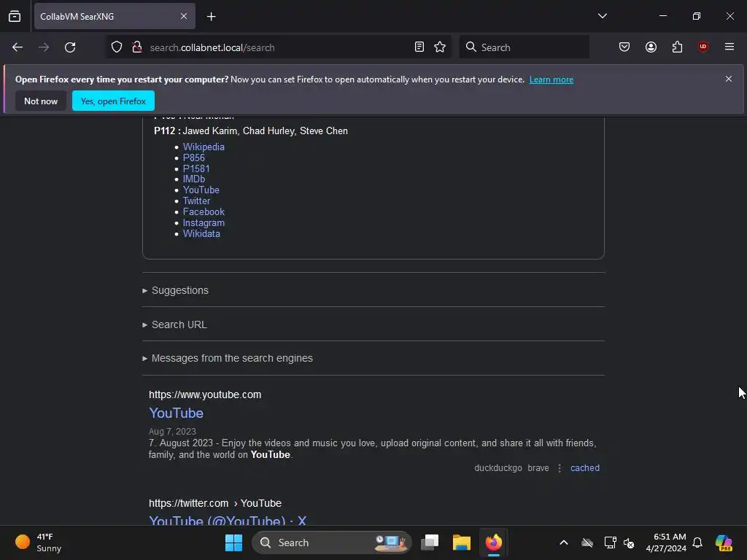Image resolution: width=747 pixels, height=560 pixels.
Task: Click the insecure connection padlock icon
Action: pos(137,47)
